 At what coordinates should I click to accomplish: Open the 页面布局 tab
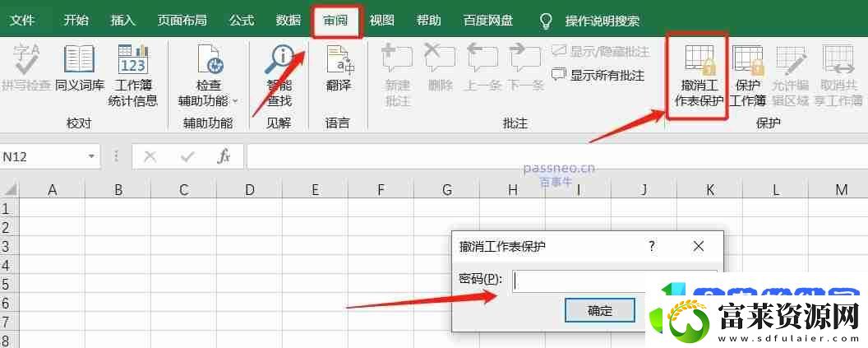click(182, 21)
